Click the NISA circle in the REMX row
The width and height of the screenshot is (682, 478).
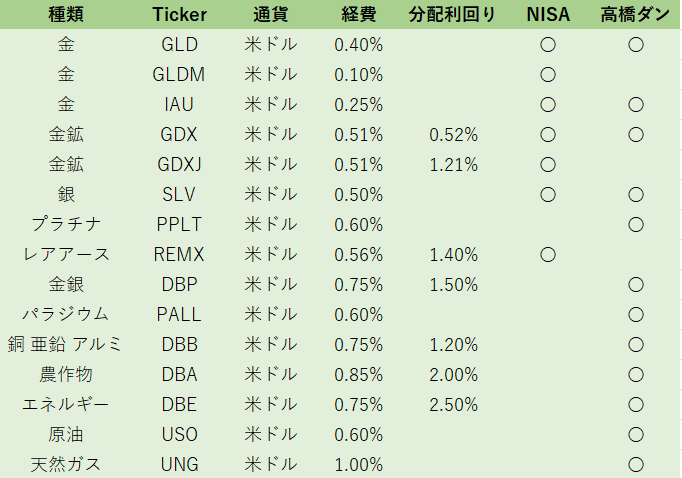pos(547,255)
